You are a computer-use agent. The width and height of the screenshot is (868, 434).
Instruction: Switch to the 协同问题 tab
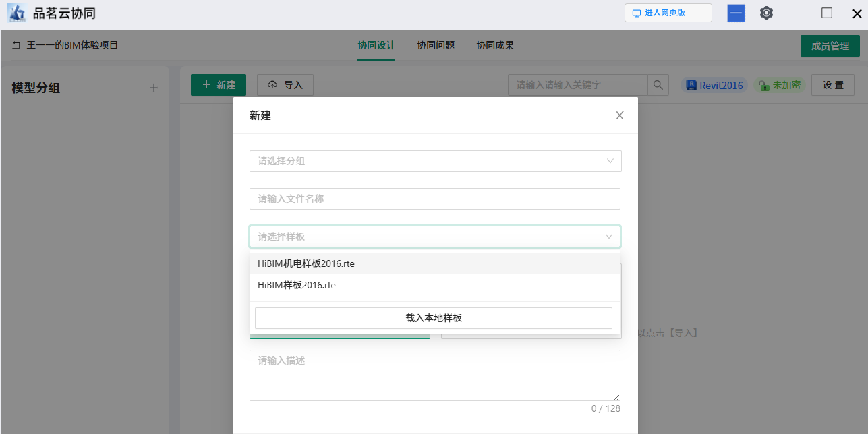(x=436, y=46)
